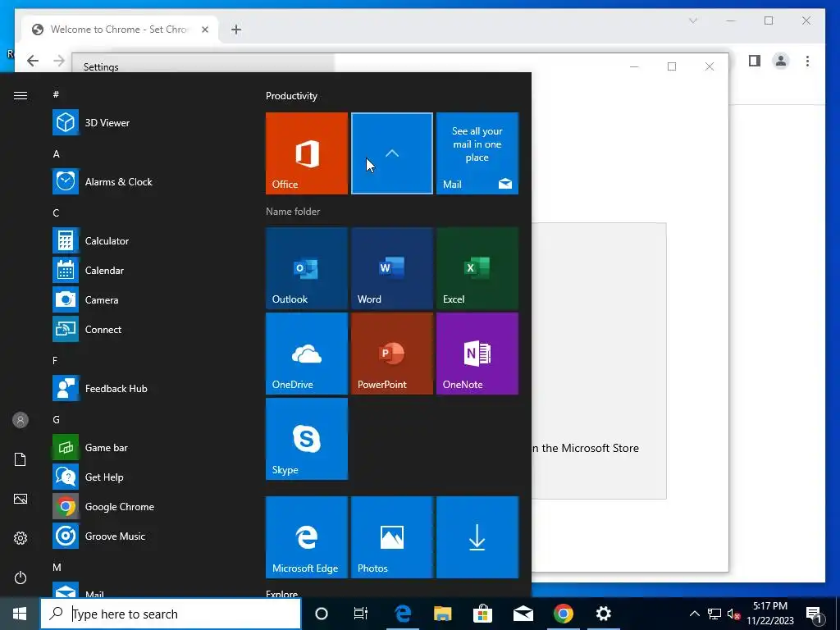This screenshot has height=630, width=840.
Task: Launch the Skype tile
Action: (307, 439)
